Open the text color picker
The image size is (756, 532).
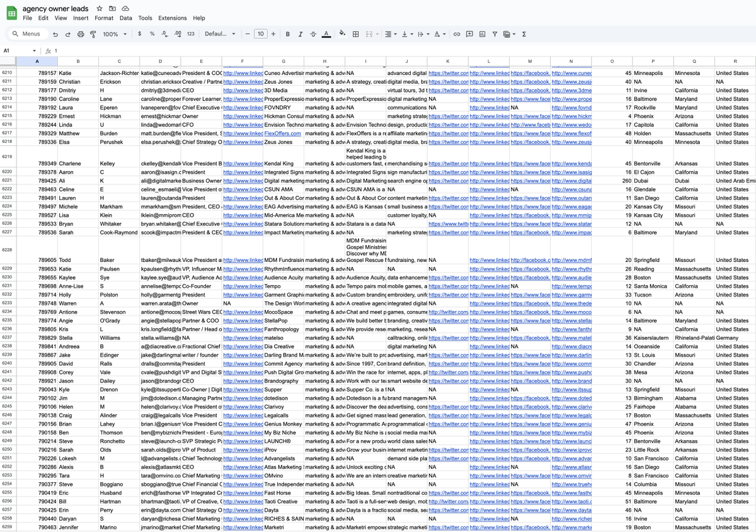[326, 34]
